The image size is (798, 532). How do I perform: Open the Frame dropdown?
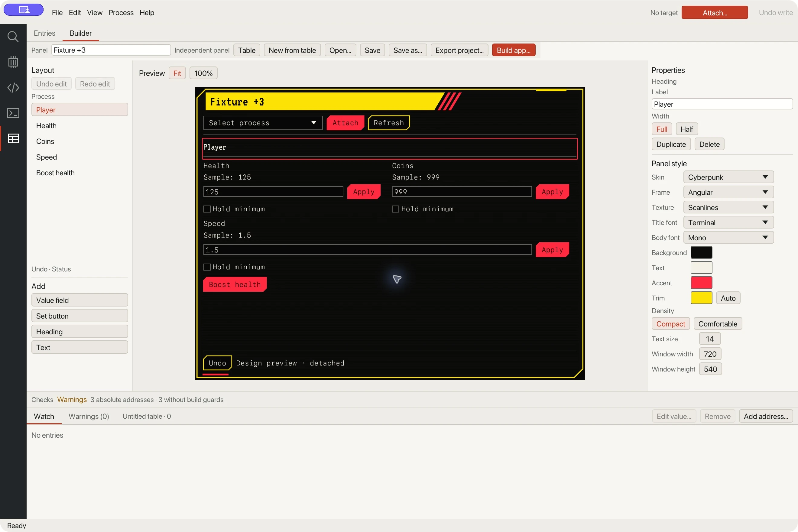click(728, 192)
